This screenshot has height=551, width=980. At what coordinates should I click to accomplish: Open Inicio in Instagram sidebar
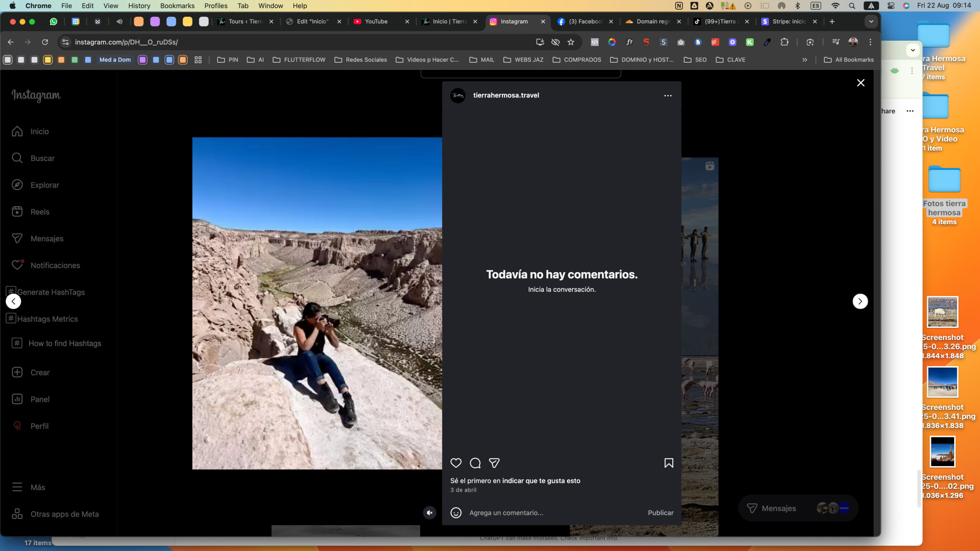tap(30, 132)
